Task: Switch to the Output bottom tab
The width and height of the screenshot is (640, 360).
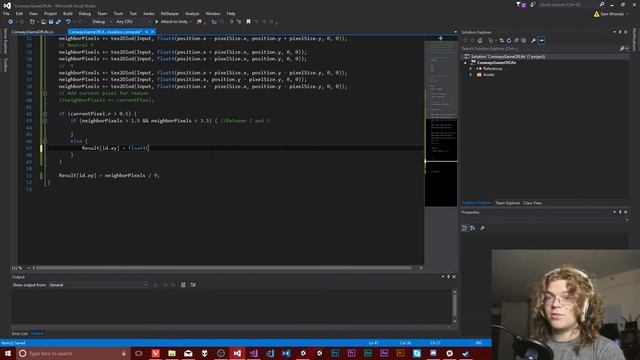Action: [x=37, y=334]
